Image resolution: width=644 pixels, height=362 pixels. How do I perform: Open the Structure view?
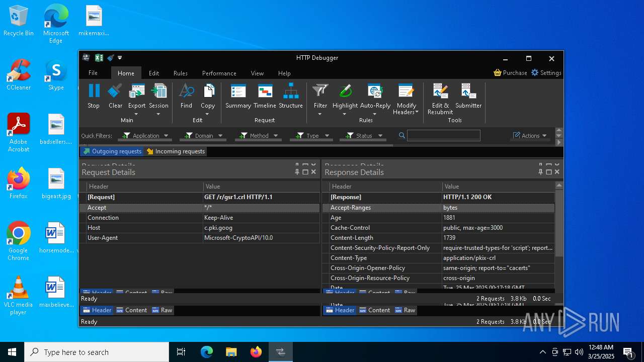(291, 96)
